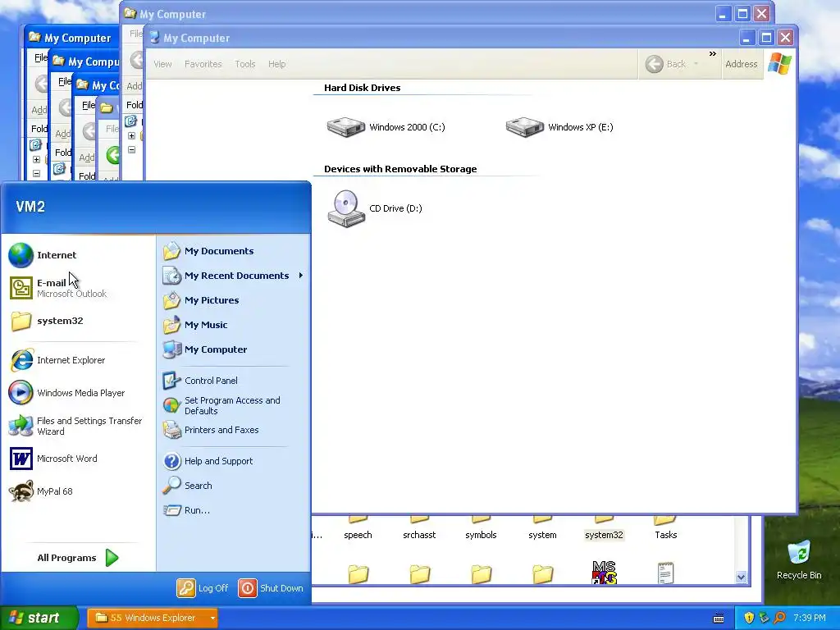
Task: Select the srchasst folder
Action: tap(419, 535)
